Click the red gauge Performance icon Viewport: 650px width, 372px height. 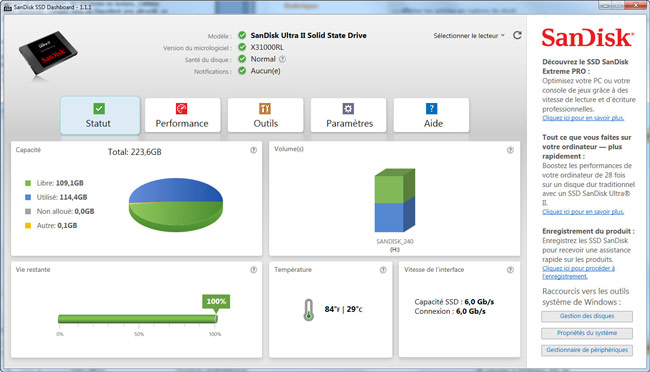point(182,109)
